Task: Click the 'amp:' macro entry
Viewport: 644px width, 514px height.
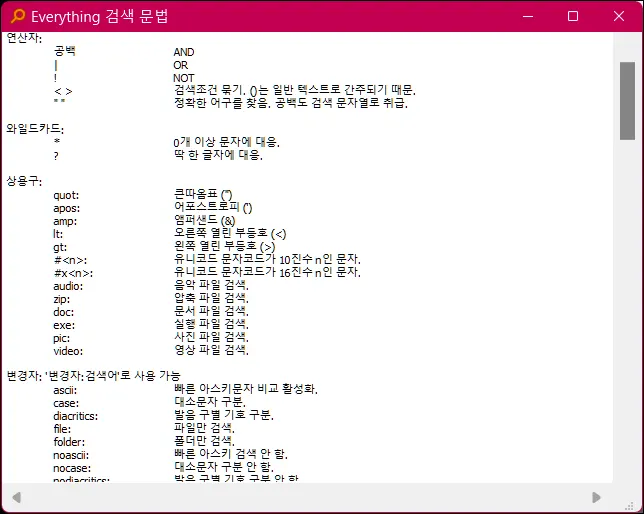Action: (65, 221)
